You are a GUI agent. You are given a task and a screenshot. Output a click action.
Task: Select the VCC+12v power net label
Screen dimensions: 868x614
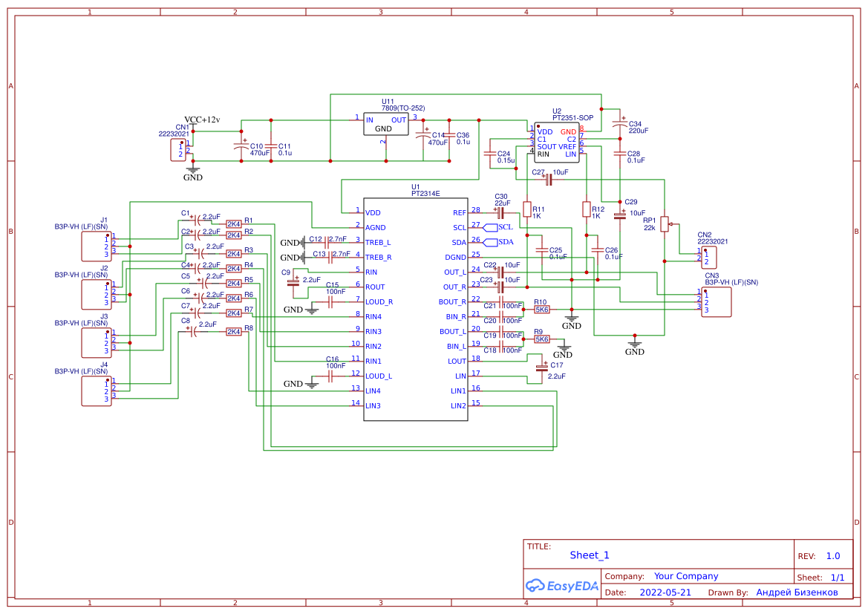pos(200,117)
